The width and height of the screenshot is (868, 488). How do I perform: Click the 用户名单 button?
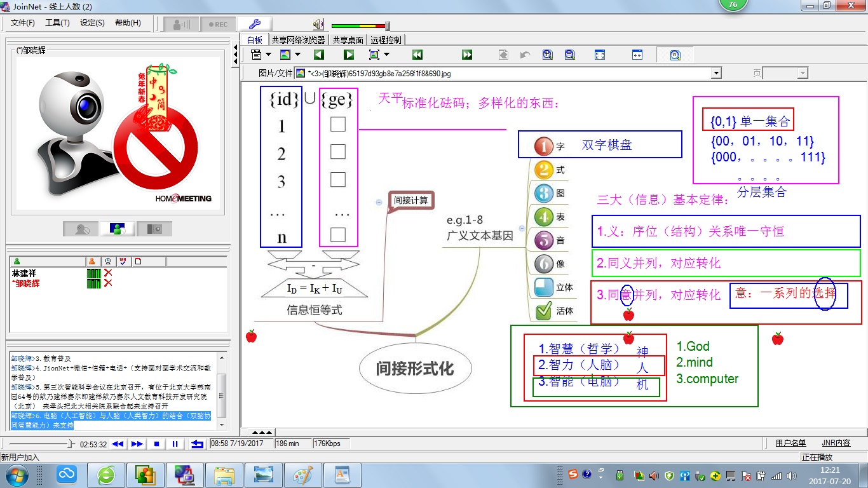(x=790, y=443)
